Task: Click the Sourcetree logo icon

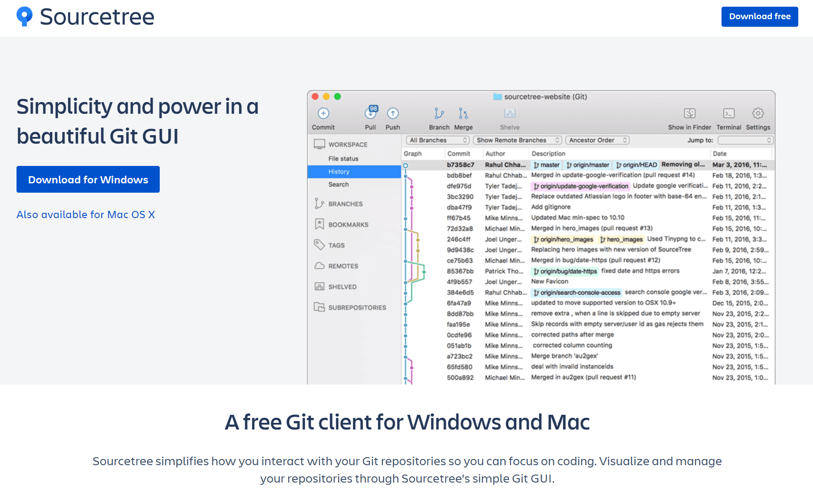Action: click(x=25, y=17)
